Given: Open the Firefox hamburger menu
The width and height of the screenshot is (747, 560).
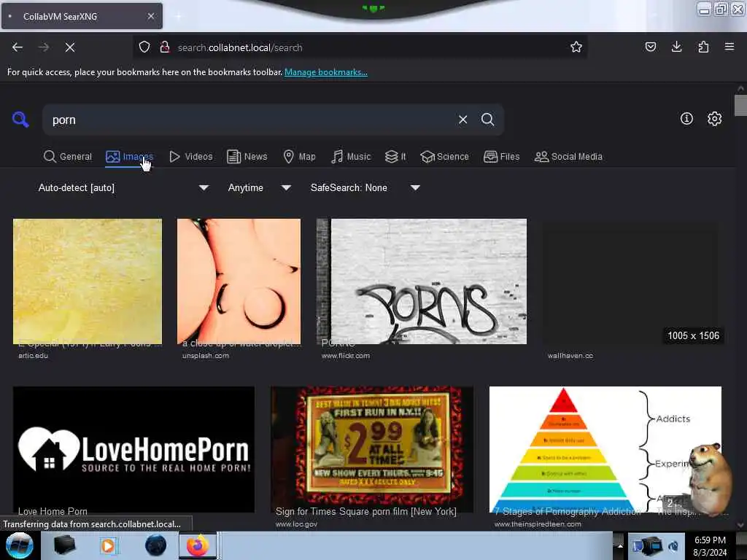Looking at the screenshot, I should point(729,47).
